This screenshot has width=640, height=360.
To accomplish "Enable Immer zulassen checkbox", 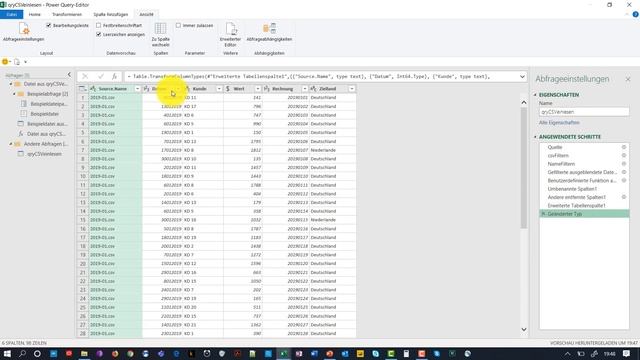I will (178, 25).
